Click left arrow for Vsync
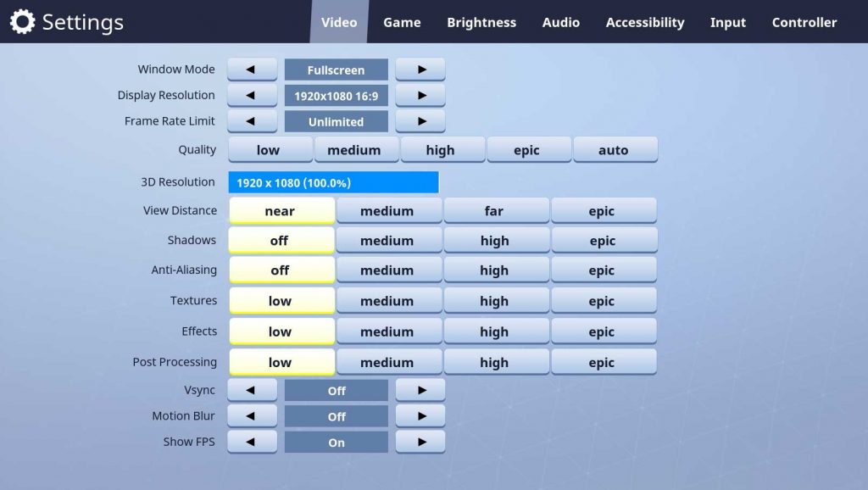The image size is (868, 490). [252, 390]
